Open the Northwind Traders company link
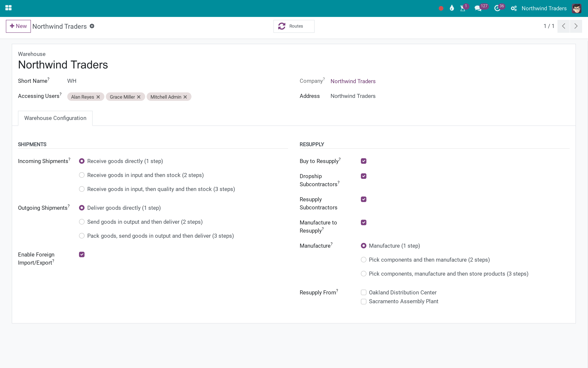This screenshot has height=368, width=588. [x=353, y=81]
